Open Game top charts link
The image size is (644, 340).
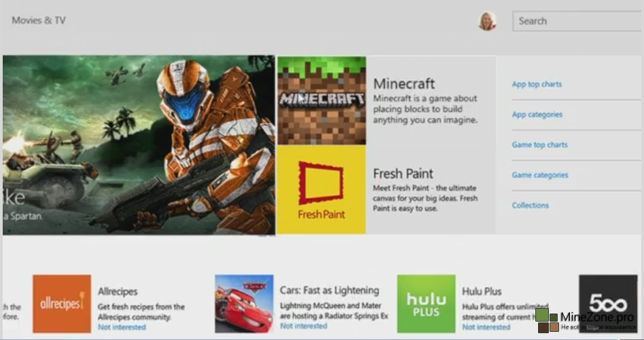(539, 145)
